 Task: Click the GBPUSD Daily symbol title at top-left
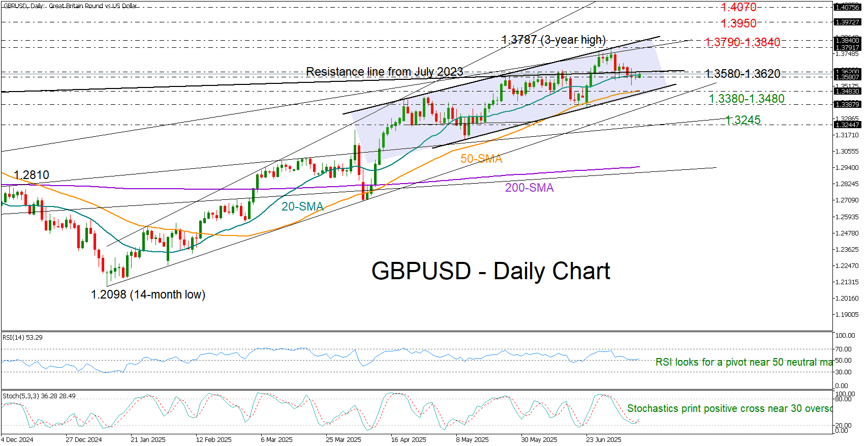[70, 6]
